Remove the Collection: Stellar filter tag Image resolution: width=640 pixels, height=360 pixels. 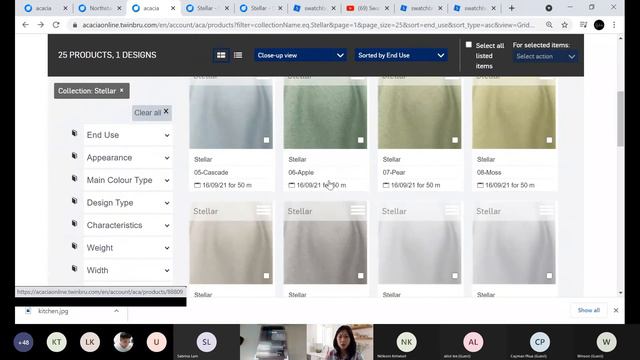(x=122, y=91)
